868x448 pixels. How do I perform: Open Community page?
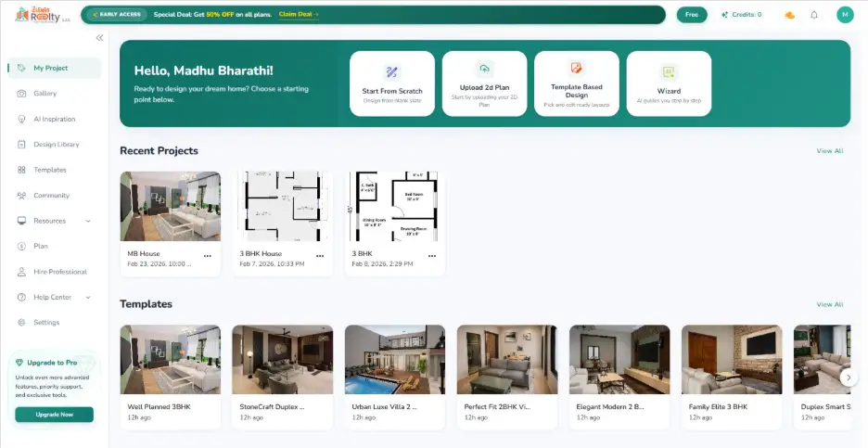(x=54, y=196)
